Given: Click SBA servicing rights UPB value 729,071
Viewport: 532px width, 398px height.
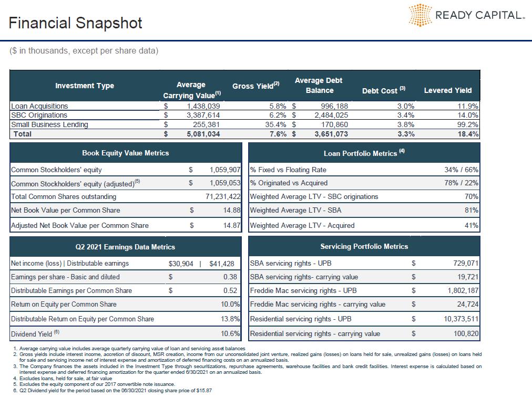Looking at the screenshot, I should [466, 263].
